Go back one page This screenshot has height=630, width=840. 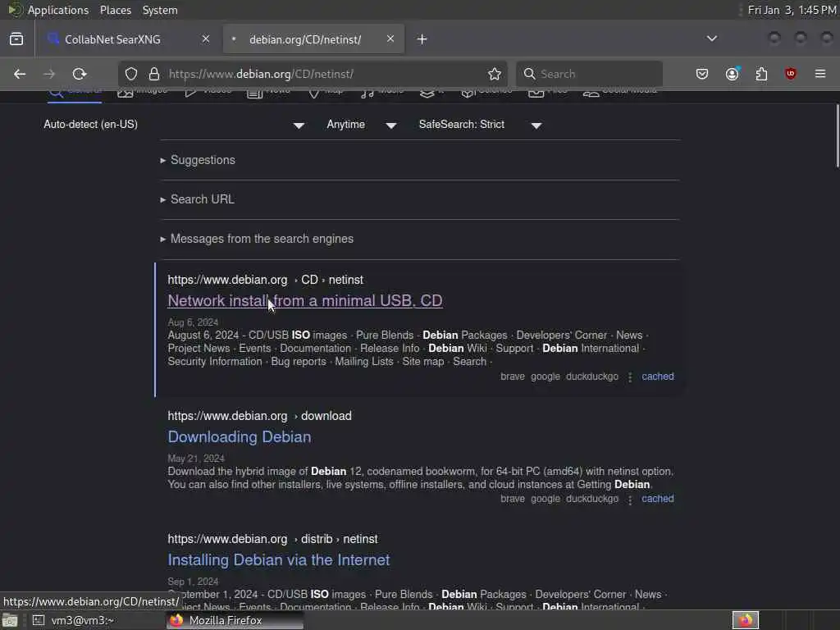pos(20,74)
